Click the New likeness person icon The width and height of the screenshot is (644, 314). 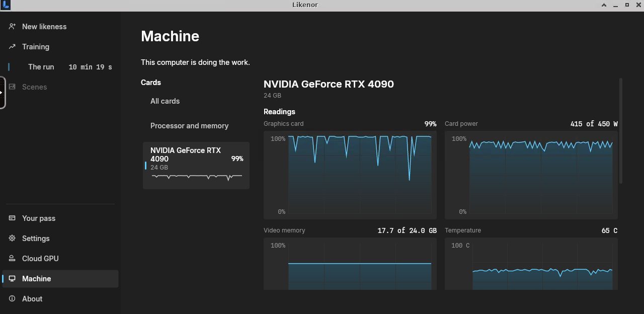coord(12,26)
